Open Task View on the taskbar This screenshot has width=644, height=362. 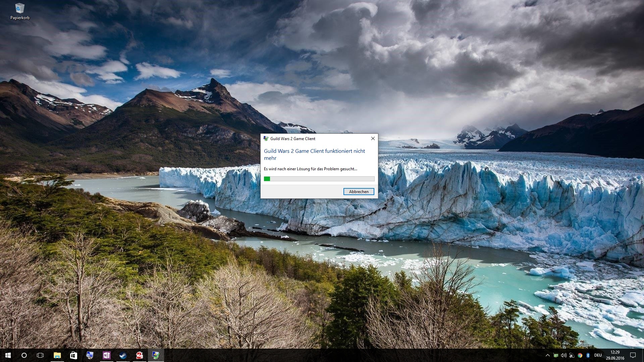coord(40,355)
